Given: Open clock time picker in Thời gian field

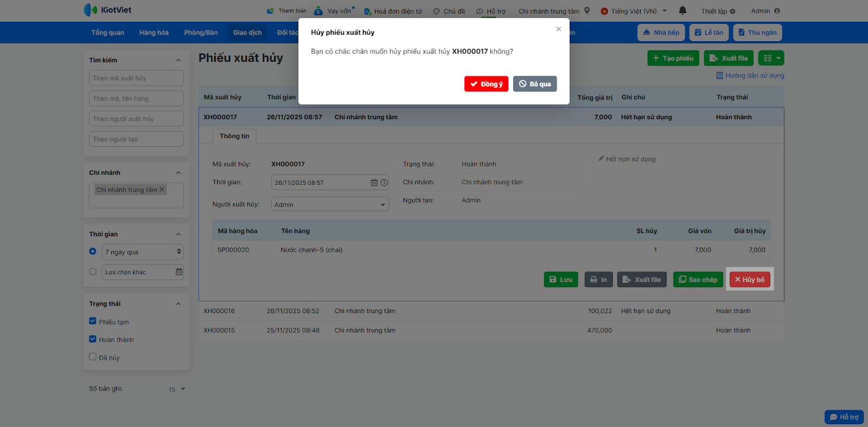Looking at the screenshot, I should point(384,183).
